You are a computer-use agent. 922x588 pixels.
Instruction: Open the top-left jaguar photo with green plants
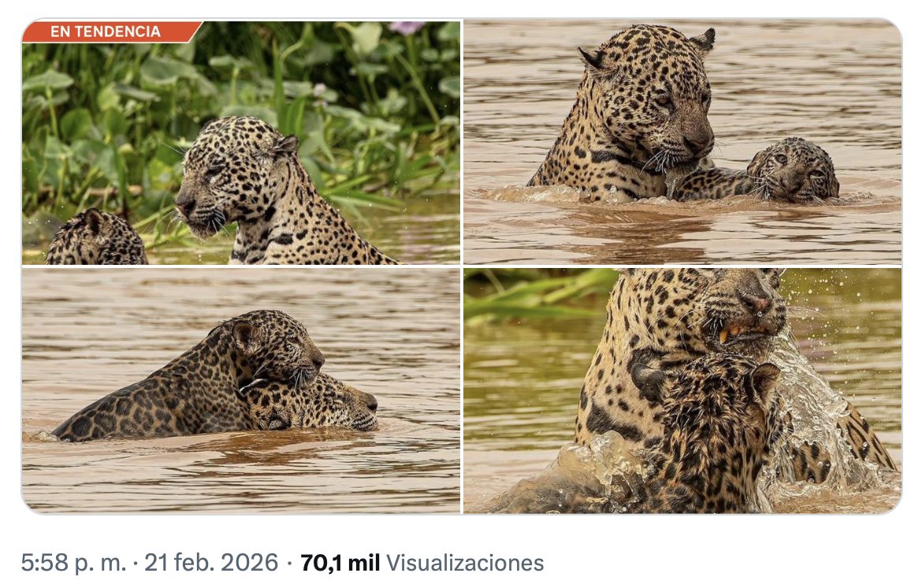[x=241, y=143]
